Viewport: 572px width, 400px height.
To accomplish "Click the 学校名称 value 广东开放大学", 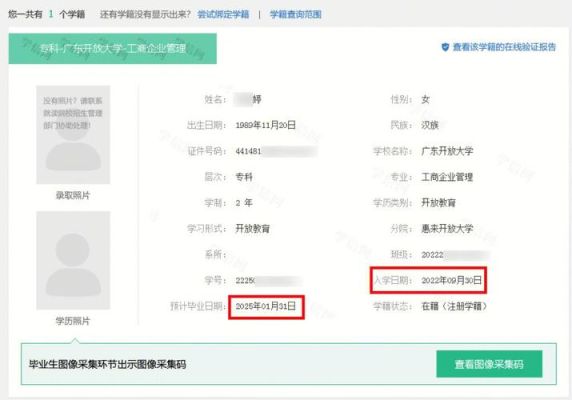I will tap(447, 151).
